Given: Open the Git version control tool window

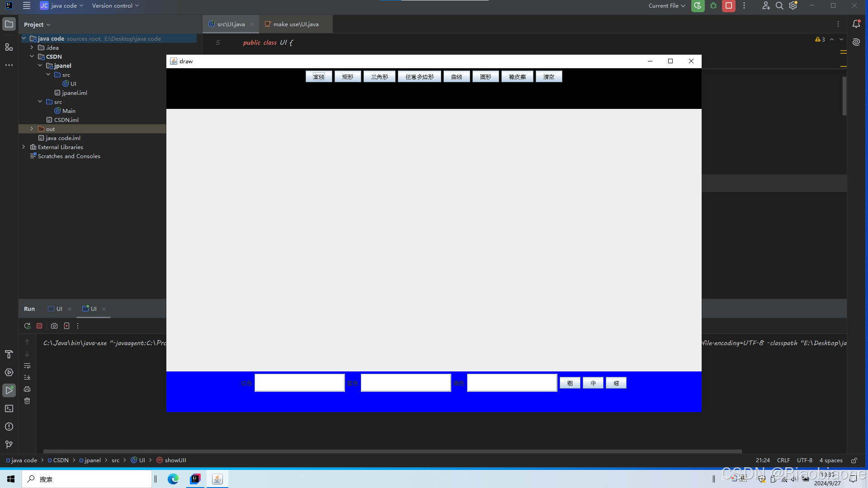Looking at the screenshot, I should pos(9,445).
